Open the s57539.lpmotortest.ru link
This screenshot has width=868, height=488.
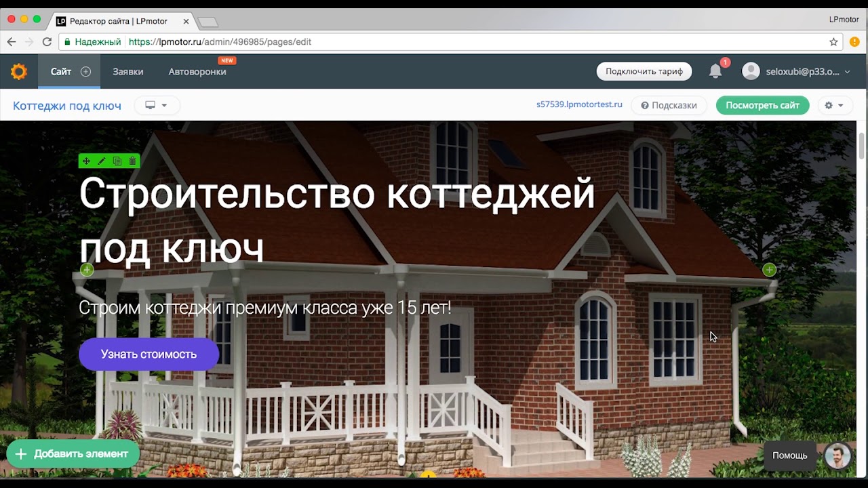coord(579,105)
